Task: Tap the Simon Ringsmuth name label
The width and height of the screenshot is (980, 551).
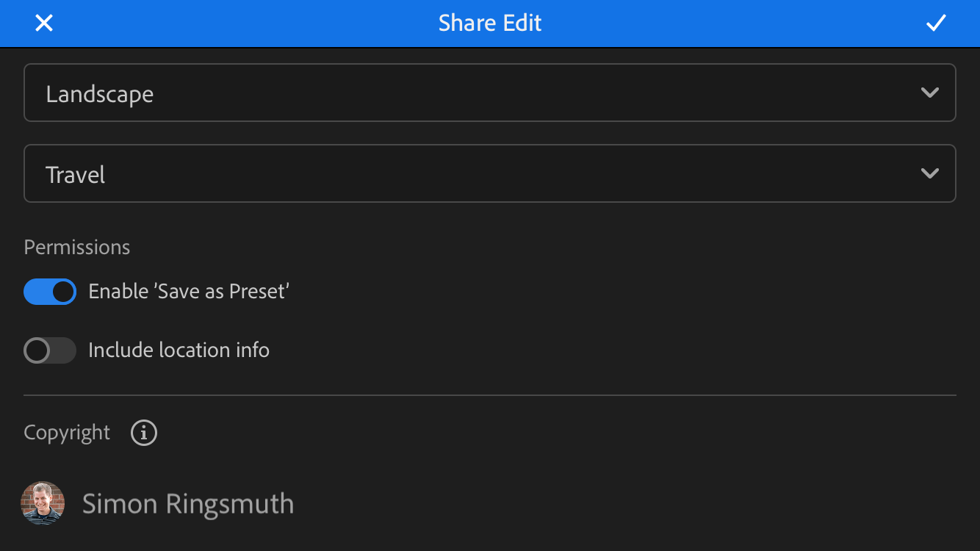Action: [x=188, y=503]
